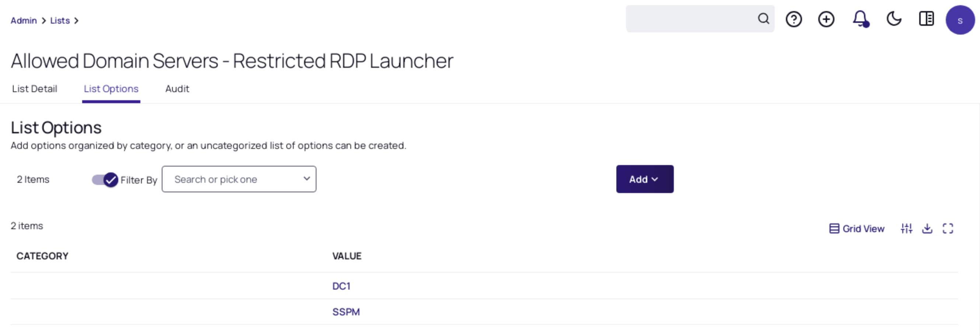Open the help question mark icon
The height and width of the screenshot is (336, 980).
point(794,19)
